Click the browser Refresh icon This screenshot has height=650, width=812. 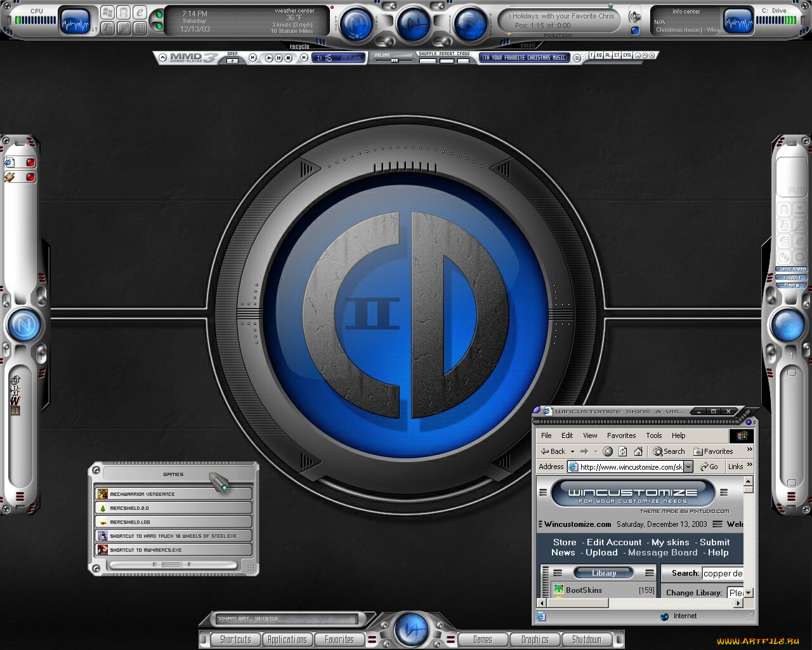point(623,451)
